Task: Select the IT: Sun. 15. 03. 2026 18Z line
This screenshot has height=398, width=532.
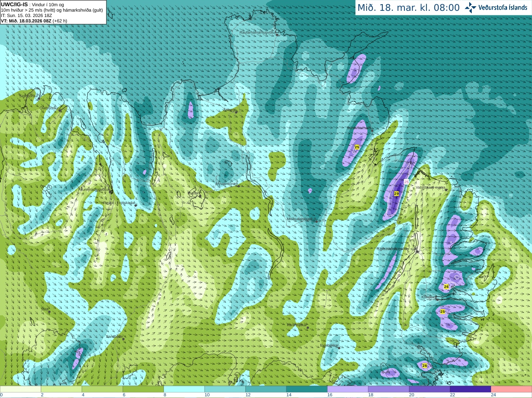Action: [27, 15]
